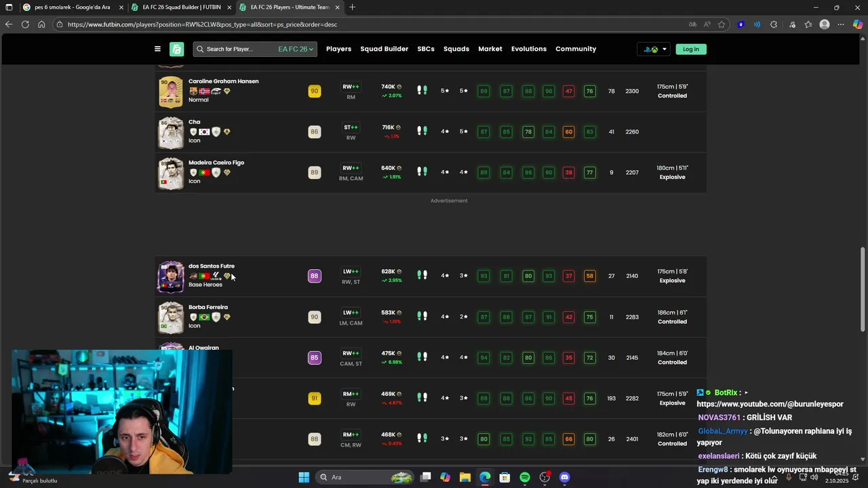Click the Log in button
The image size is (868, 488).
tap(691, 49)
